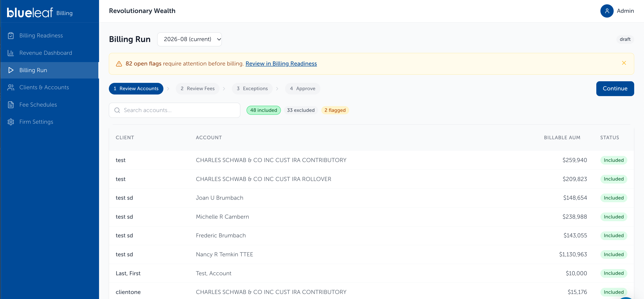Select the Billing Run play icon
Screen dimensions: 644x299
click(x=11, y=70)
